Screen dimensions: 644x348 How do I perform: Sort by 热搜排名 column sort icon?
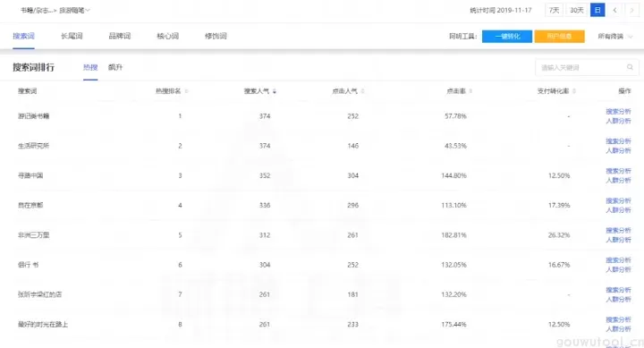coord(186,91)
